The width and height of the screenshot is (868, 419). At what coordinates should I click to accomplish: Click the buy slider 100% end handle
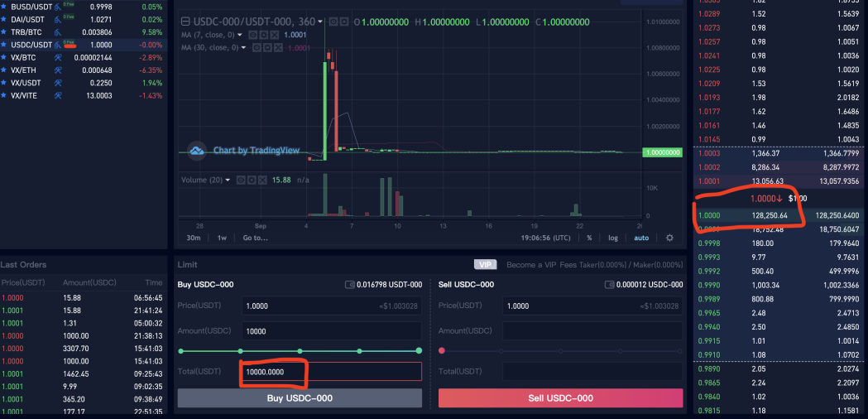[x=419, y=351]
